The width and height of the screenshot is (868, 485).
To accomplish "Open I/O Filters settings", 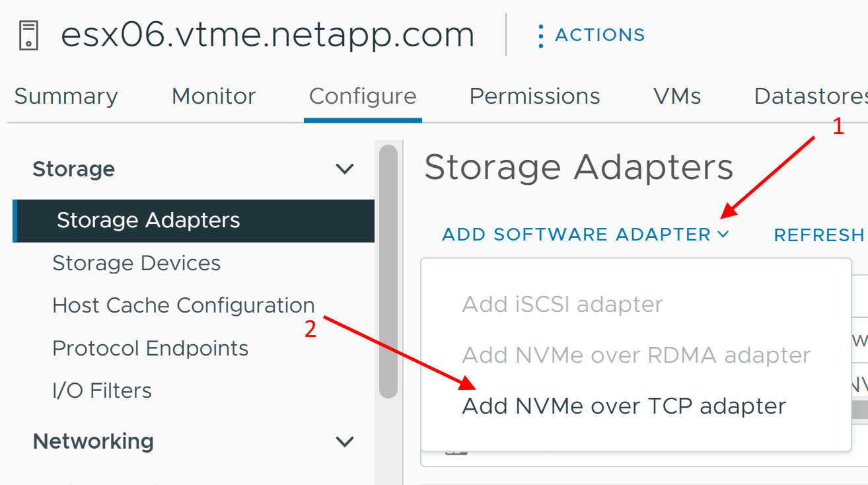I will point(102,391).
